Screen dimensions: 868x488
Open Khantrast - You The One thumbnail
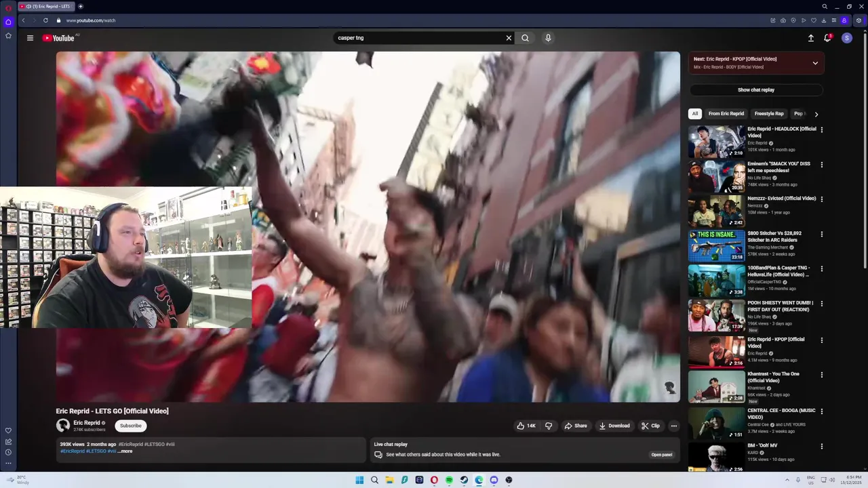(x=716, y=387)
